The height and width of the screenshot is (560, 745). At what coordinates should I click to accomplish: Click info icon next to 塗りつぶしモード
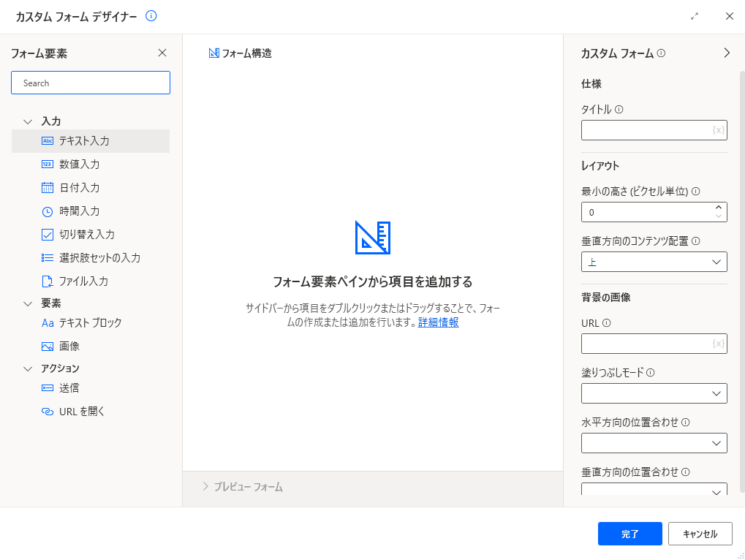651,372
